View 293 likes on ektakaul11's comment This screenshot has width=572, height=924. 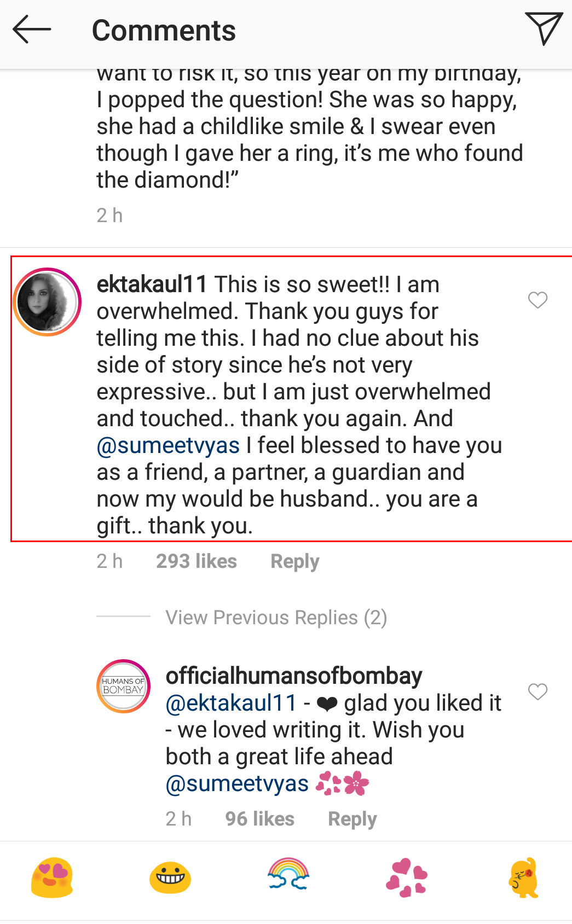coord(196,561)
